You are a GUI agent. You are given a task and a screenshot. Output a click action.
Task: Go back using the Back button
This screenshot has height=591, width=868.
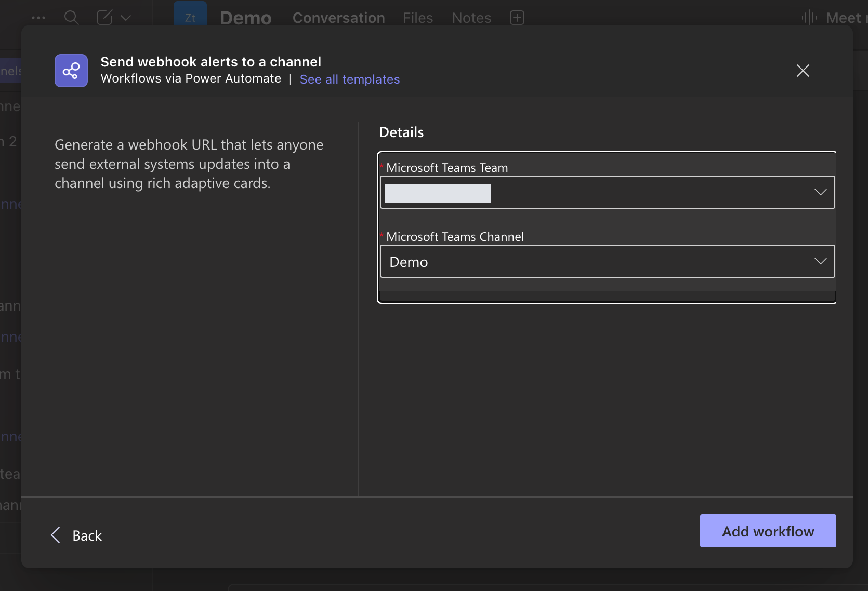click(76, 535)
